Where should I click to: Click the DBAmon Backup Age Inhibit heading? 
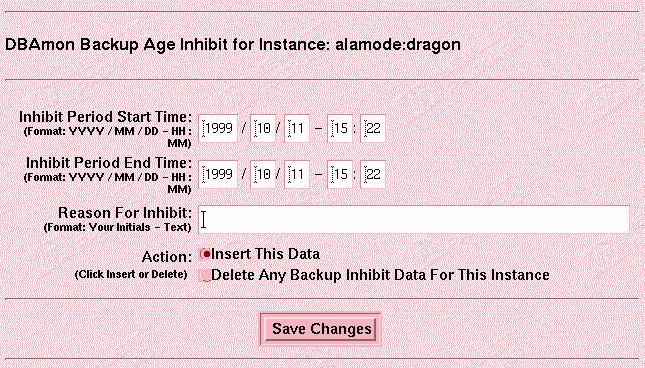[x=233, y=44]
